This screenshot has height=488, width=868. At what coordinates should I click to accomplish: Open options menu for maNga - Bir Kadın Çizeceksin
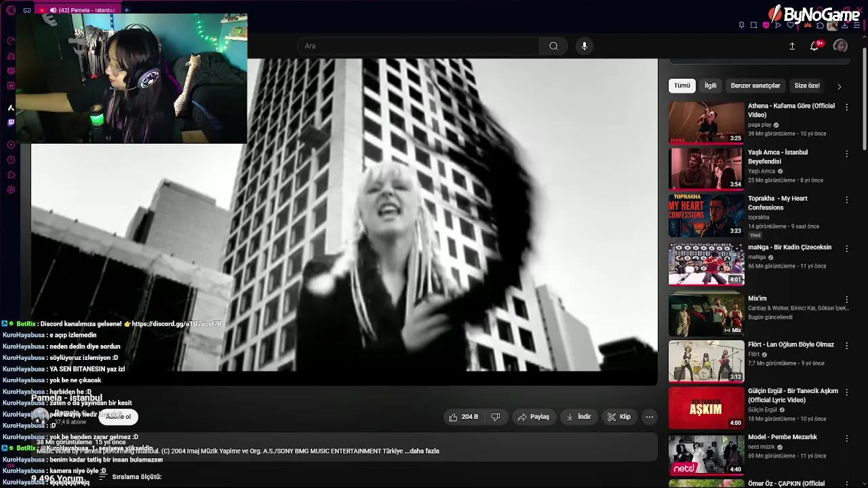point(846,249)
